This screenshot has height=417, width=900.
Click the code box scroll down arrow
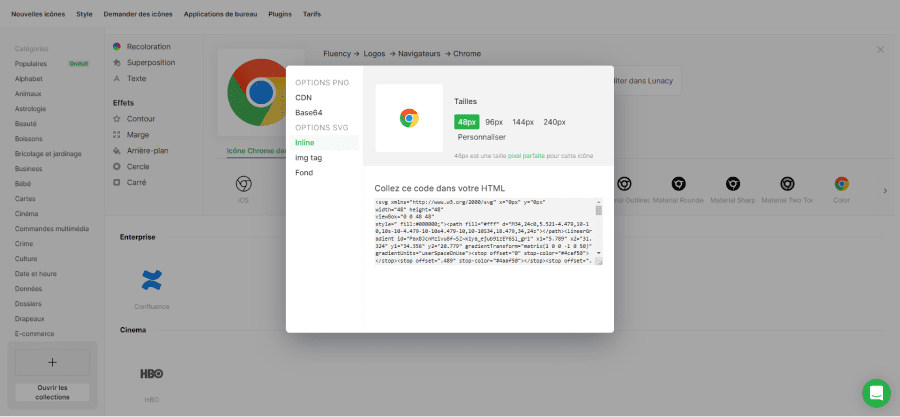click(599, 253)
